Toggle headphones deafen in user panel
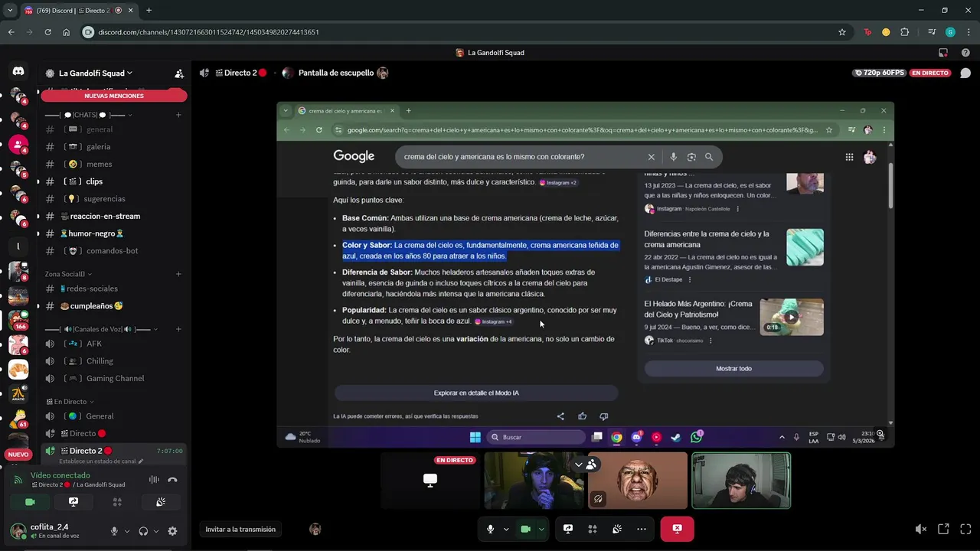This screenshot has width=980, height=551. click(x=143, y=531)
